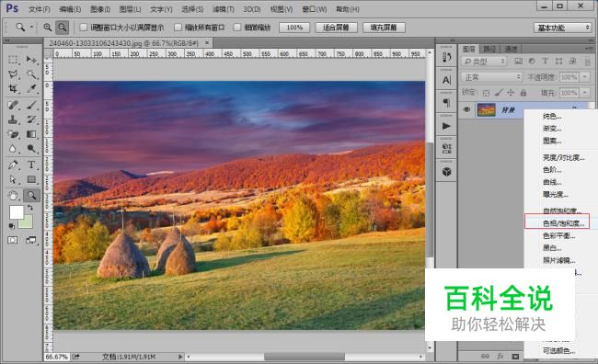Enable 调整窗口大小以满屏显示 checkbox
The image size is (598, 364).
coord(83,27)
